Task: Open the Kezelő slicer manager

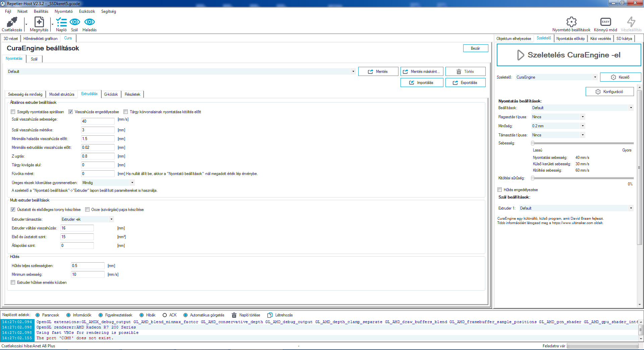Action: [x=621, y=77]
